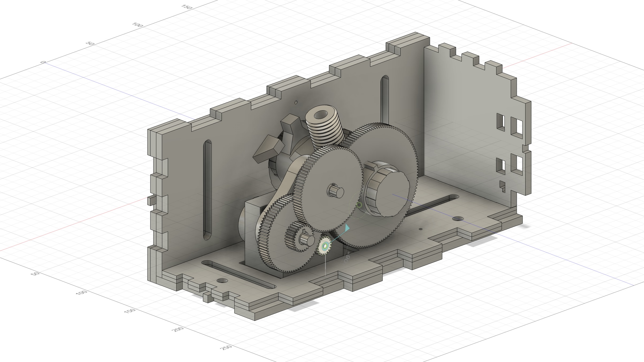This screenshot has width=644, height=362.
Task: Click the small hole above the worm gear
Action: coord(296,102)
